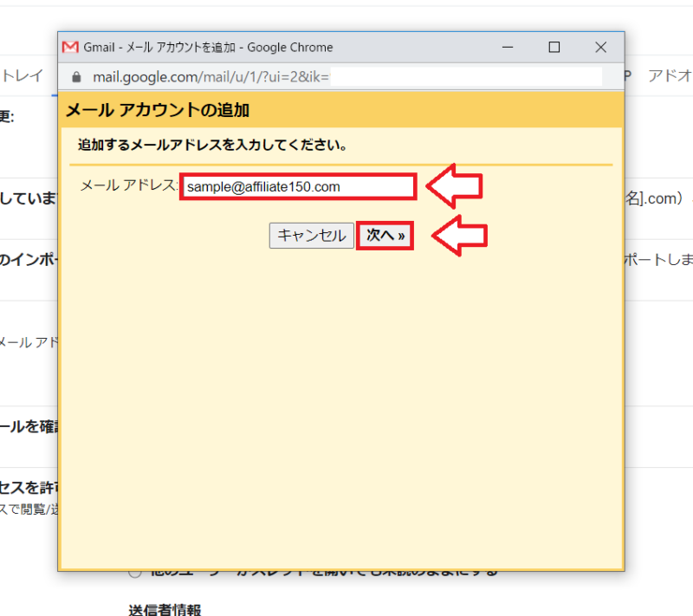Click the メールアドレス input field
The width and height of the screenshot is (693, 616).
[298, 186]
